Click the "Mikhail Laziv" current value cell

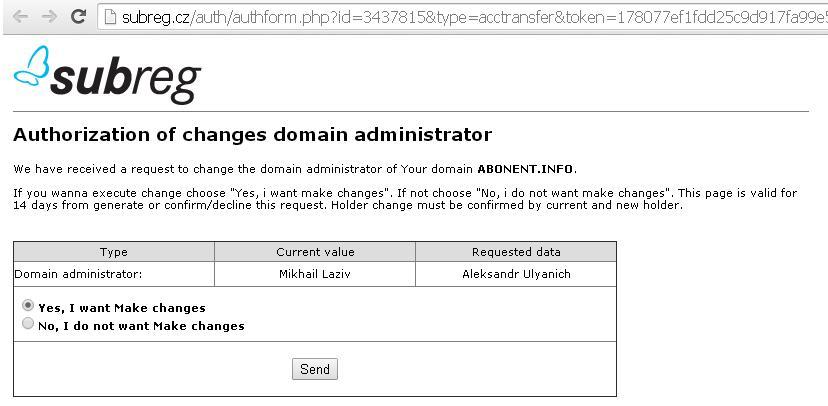click(315, 274)
